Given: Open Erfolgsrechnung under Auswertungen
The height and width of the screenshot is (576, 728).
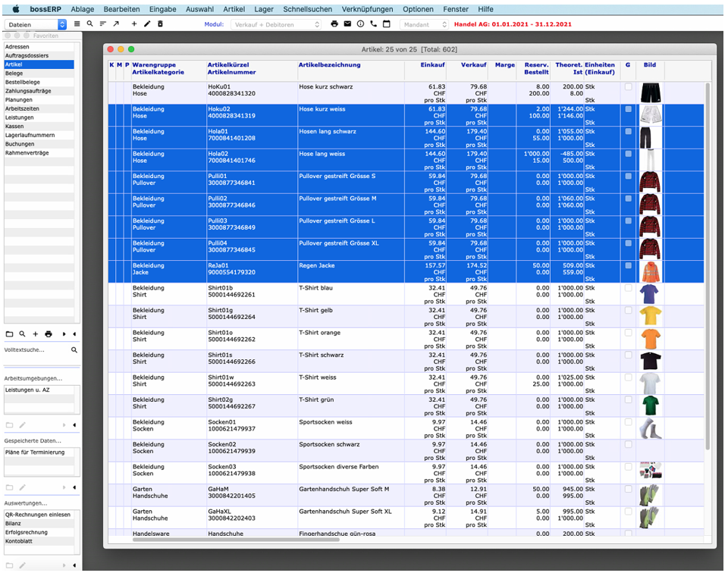Looking at the screenshot, I should tap(26, 532).
